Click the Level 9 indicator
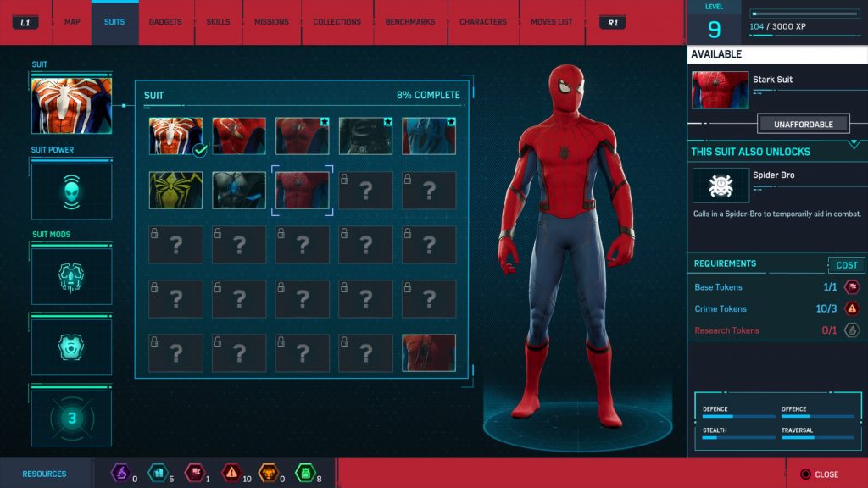868x488 pixels. click(714, 23)
